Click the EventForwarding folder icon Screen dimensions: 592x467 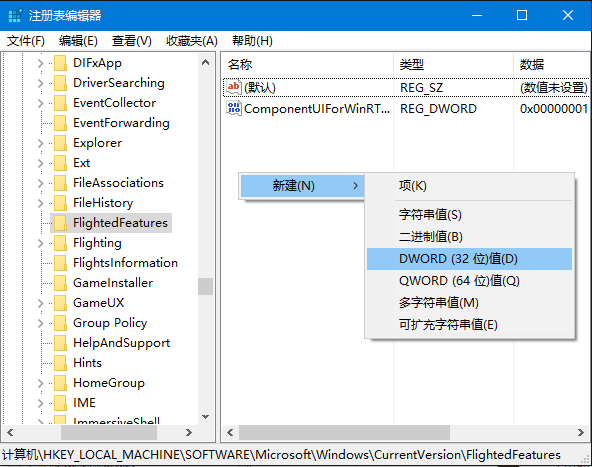[x=60, y=123]
